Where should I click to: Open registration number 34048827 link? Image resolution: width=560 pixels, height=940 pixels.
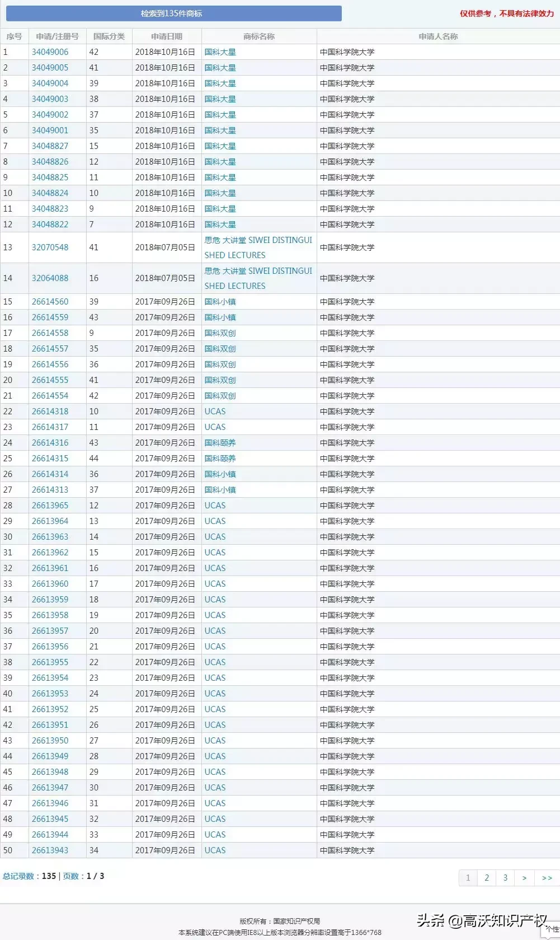point(50,146)
